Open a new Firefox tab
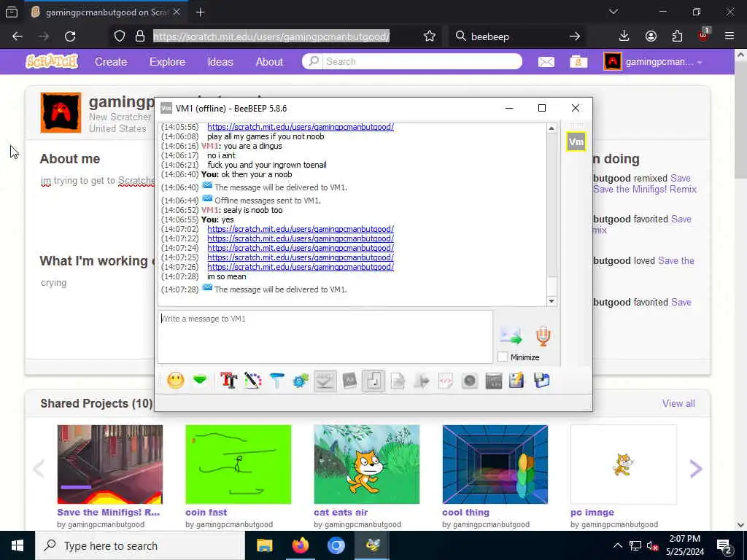The width and height of the screenshot is (747, 560). click(x=200, y=12)
